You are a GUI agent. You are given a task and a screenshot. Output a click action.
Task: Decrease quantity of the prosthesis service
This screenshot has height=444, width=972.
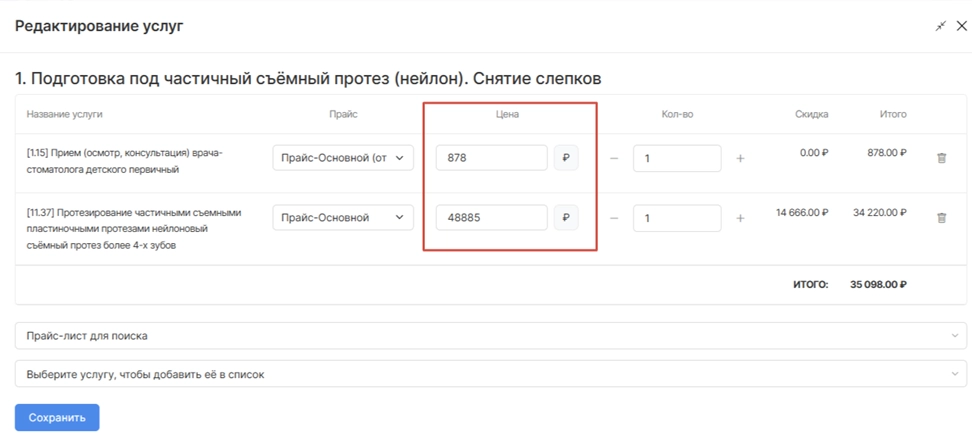pyautogui.click(x=614, y=218)
